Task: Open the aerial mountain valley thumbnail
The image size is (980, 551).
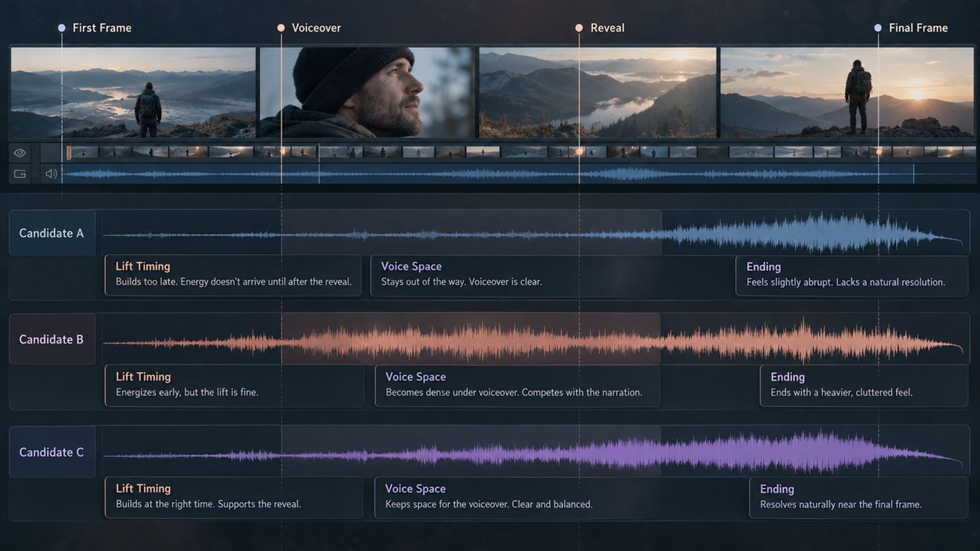Action: pos(597,92)
